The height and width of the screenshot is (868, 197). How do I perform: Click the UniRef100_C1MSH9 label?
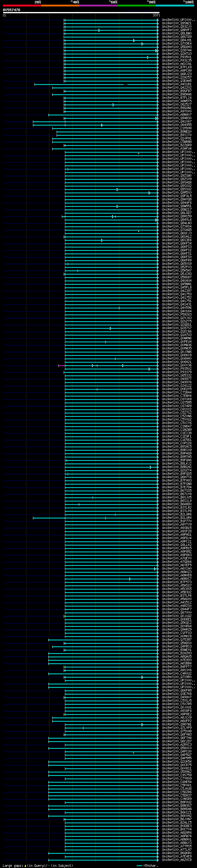coord(177,128)
